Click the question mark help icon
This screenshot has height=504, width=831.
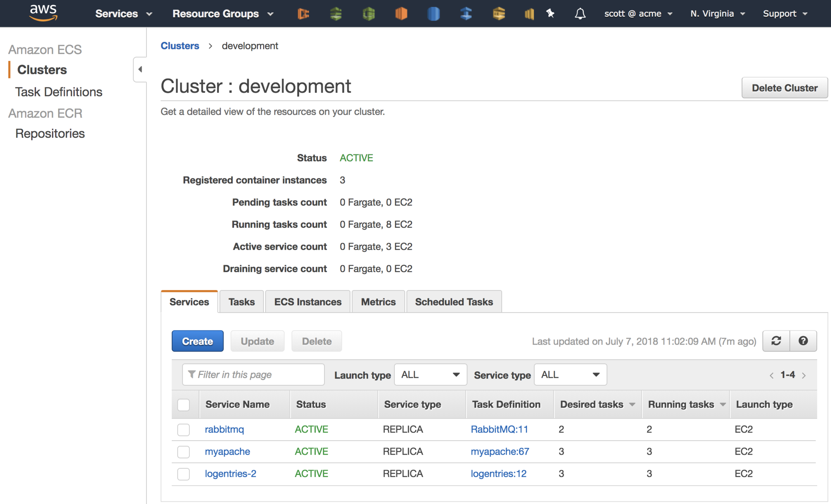click(803, 341)
